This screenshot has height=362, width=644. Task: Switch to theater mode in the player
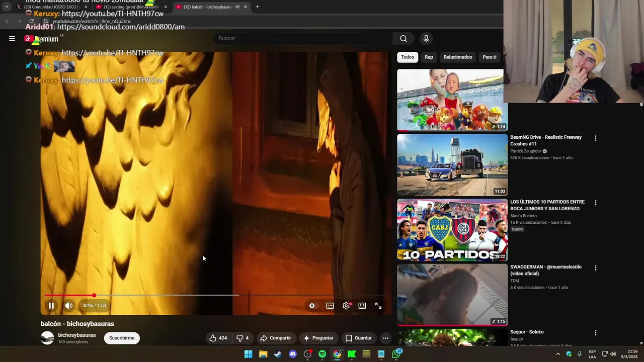click(x=362, y=305)
